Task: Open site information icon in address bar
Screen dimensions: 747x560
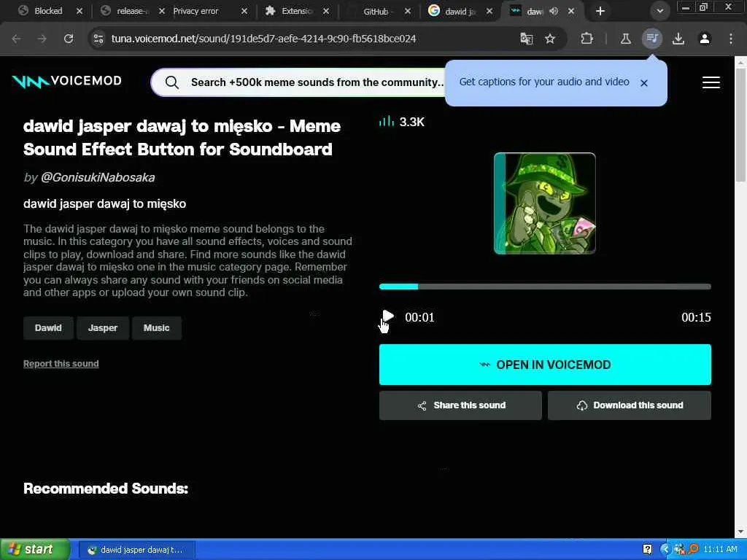Action: pyautogui.click(x=98, y=39)
